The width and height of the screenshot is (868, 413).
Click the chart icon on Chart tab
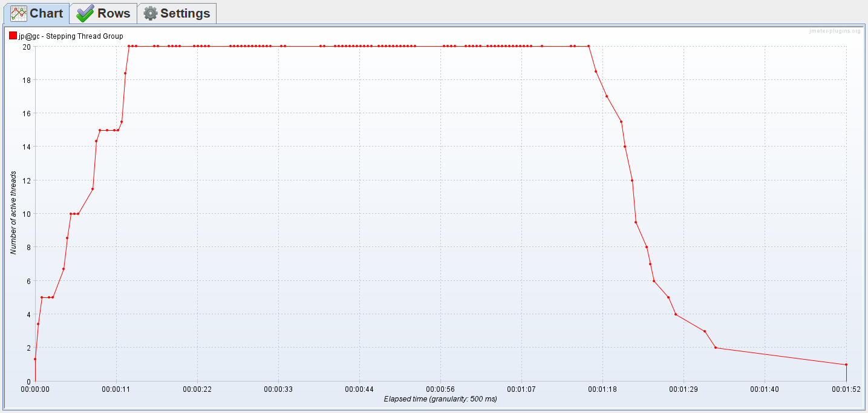(19, 13)
